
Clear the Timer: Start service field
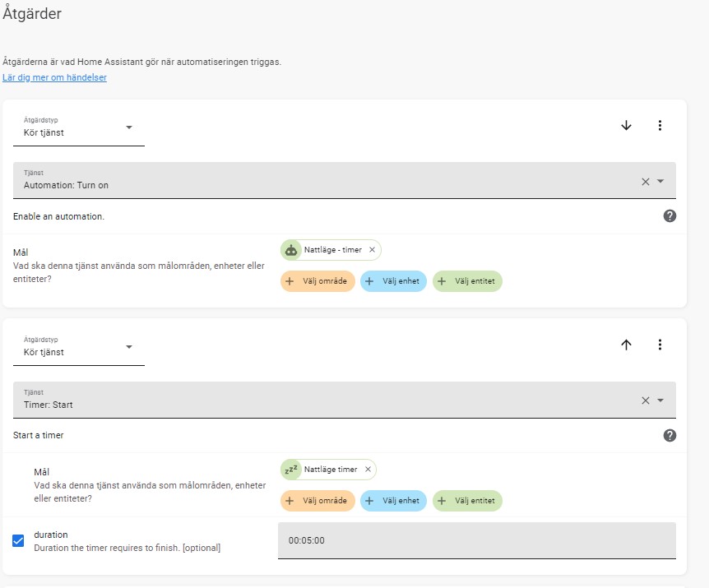point(645,400)
